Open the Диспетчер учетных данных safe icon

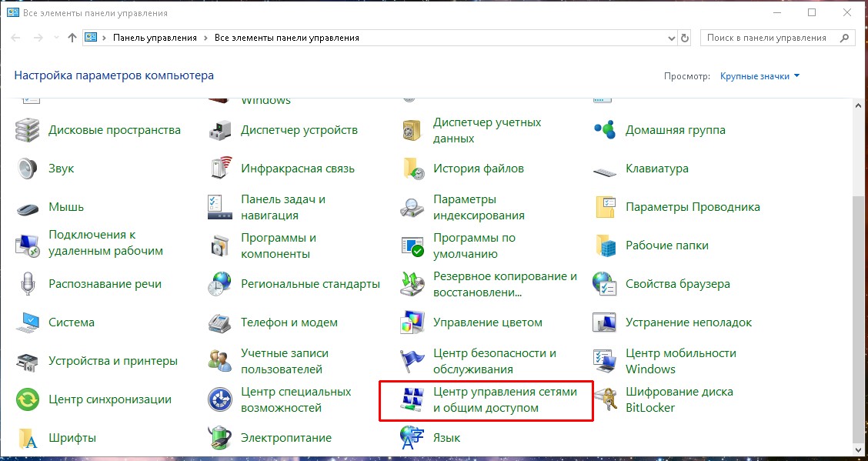tap(412, 130)
